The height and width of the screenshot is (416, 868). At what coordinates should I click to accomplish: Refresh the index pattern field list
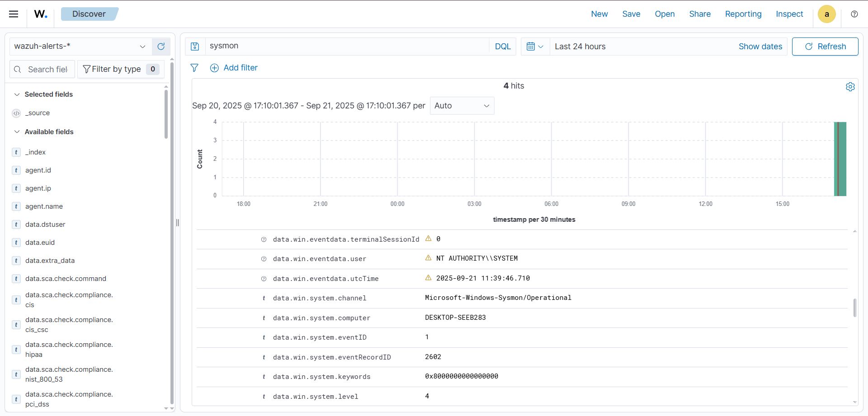161,46
